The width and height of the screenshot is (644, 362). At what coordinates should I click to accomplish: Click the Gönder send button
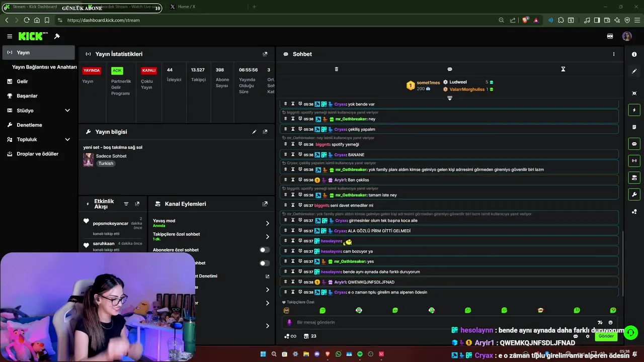click(x=606, y=336)
